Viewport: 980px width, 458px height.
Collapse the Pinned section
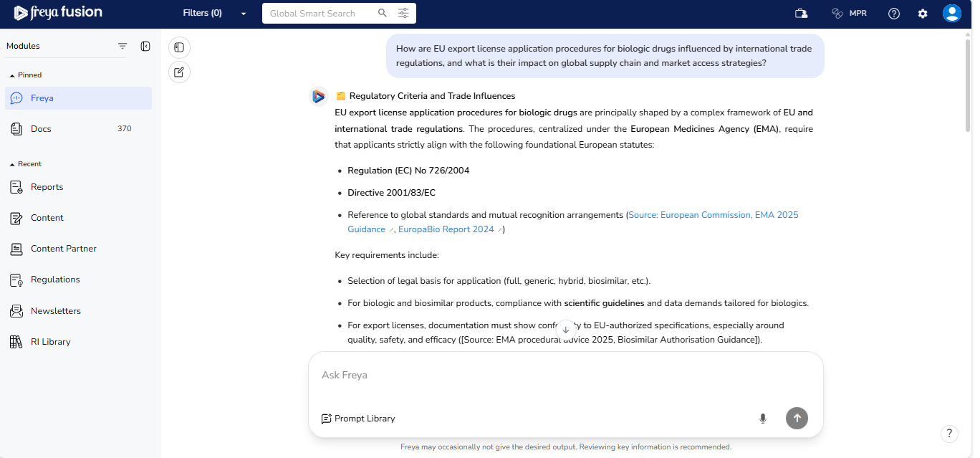coord(12,75)
